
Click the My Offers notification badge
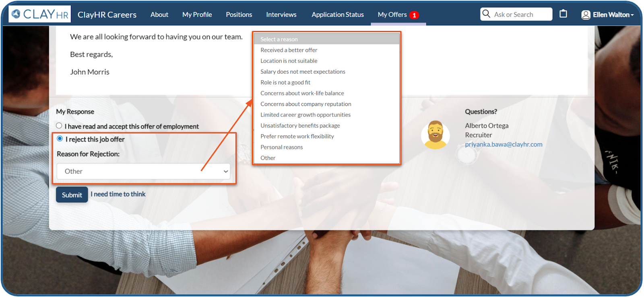pyautogui.click(x=414, y=15)
